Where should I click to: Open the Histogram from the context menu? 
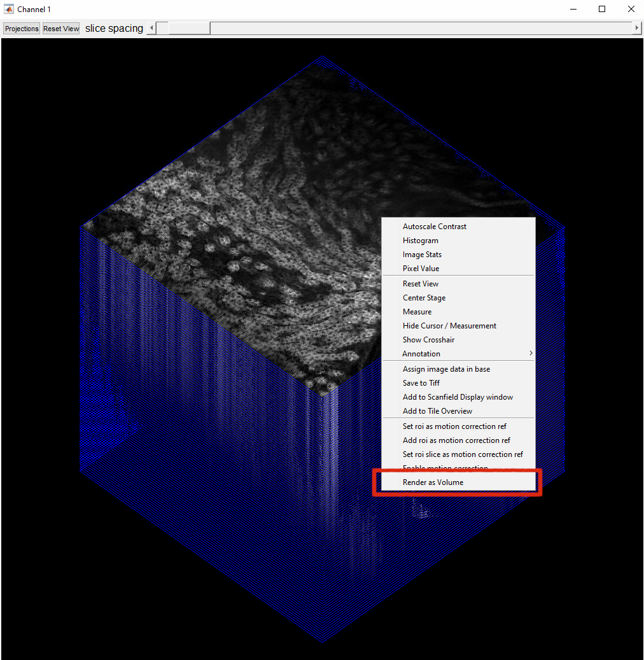tap(421, 240)
